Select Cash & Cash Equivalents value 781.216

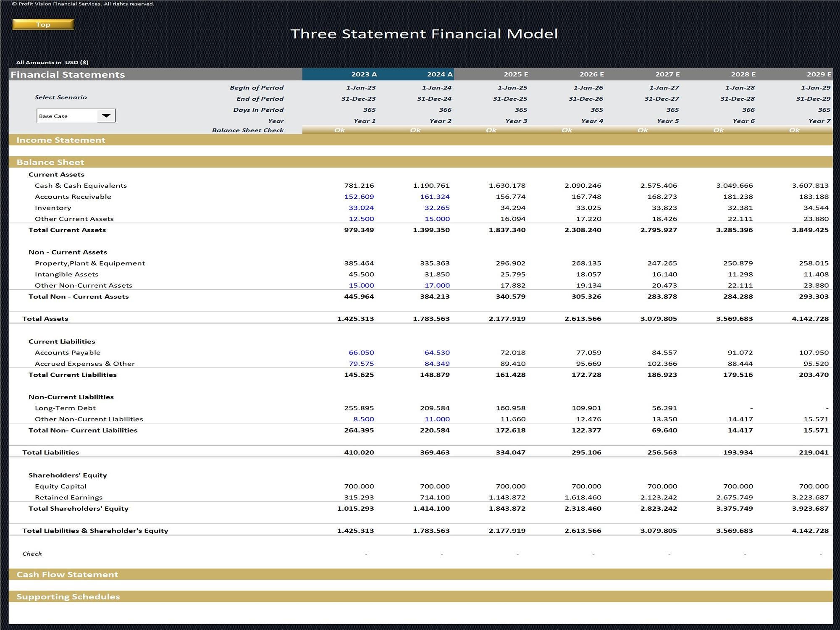click(x=359, y=186)
